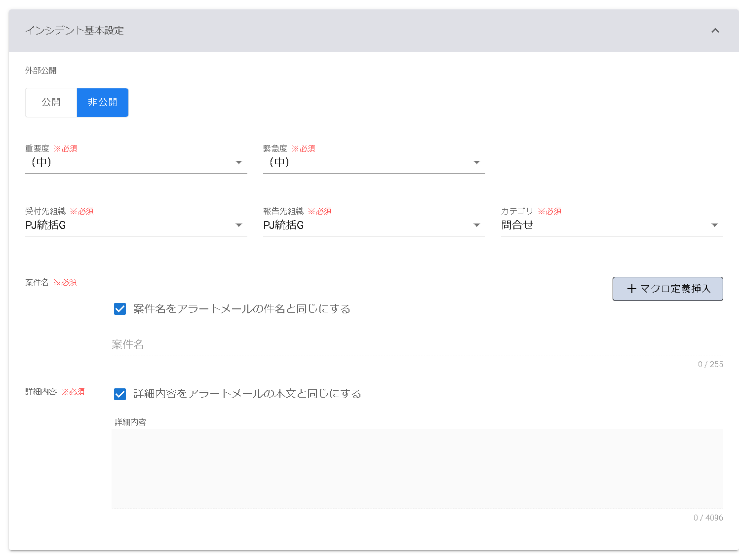Collapse the インシデント基本設定 panel chevron
The height and width of the screenshot is (560, 739).
pyautogui.click(x=715, y=31)
